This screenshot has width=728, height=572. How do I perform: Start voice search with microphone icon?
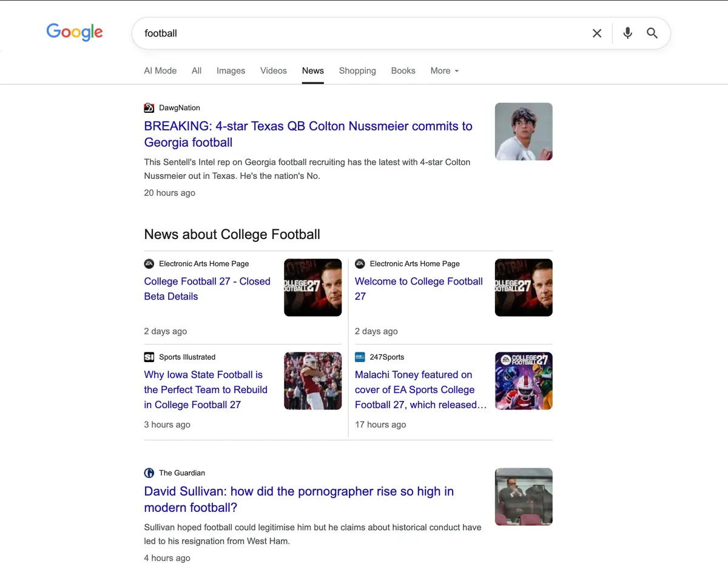tap(627, 33)
